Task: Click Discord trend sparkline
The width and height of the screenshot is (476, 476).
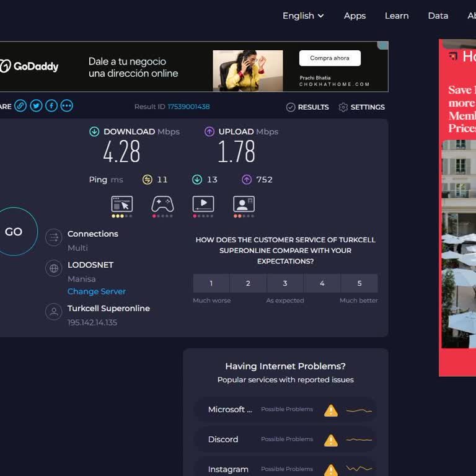Action: pos(359,439)
